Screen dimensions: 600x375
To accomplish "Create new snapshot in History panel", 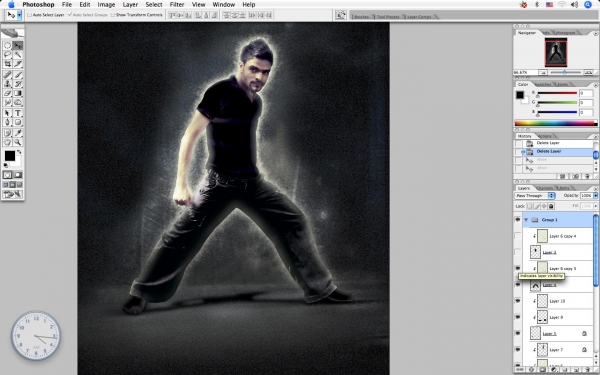I will point(575,176).
